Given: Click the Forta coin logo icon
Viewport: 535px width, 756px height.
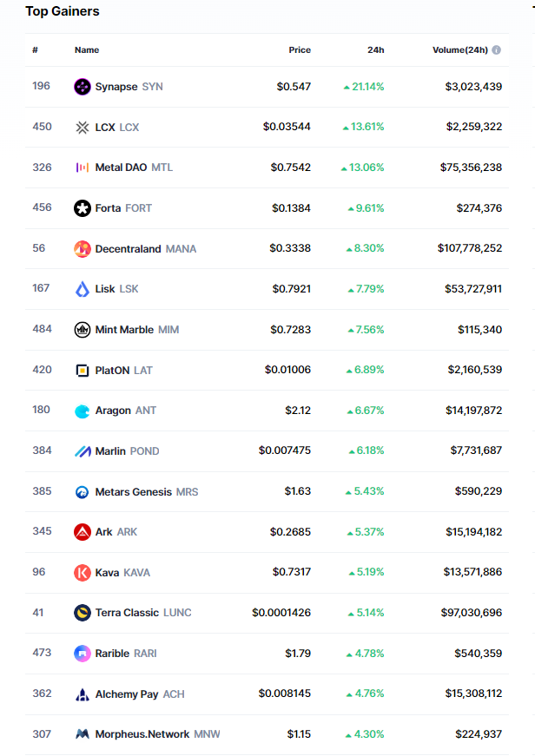Looking at the screenshot, I should pos(83,208).
